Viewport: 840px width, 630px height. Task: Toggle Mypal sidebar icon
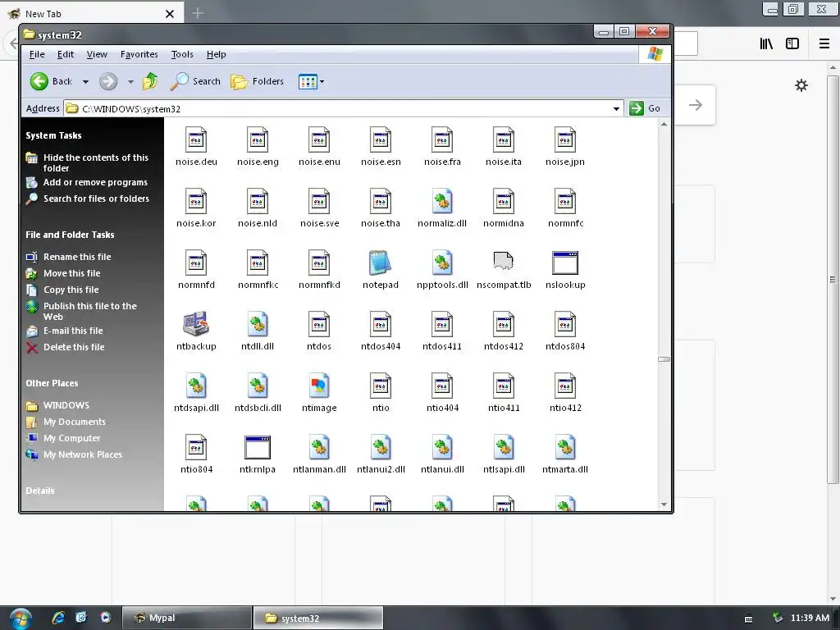pyautogui.click(x=792, y=43)
